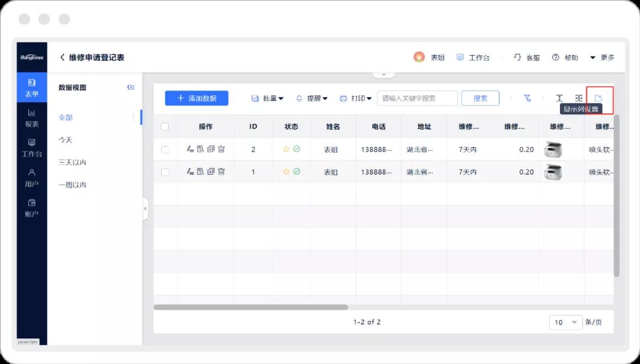Open 报表 in the left sidebar

pos(32,118)
